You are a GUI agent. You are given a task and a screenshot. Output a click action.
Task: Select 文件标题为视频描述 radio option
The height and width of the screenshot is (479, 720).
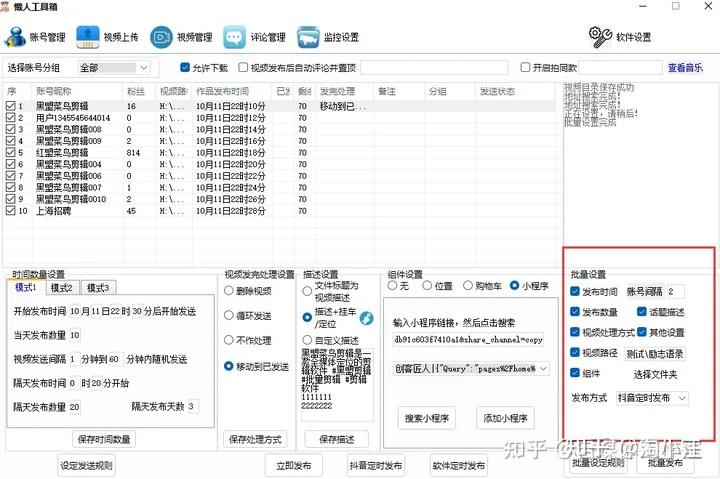tap(307, 291)
